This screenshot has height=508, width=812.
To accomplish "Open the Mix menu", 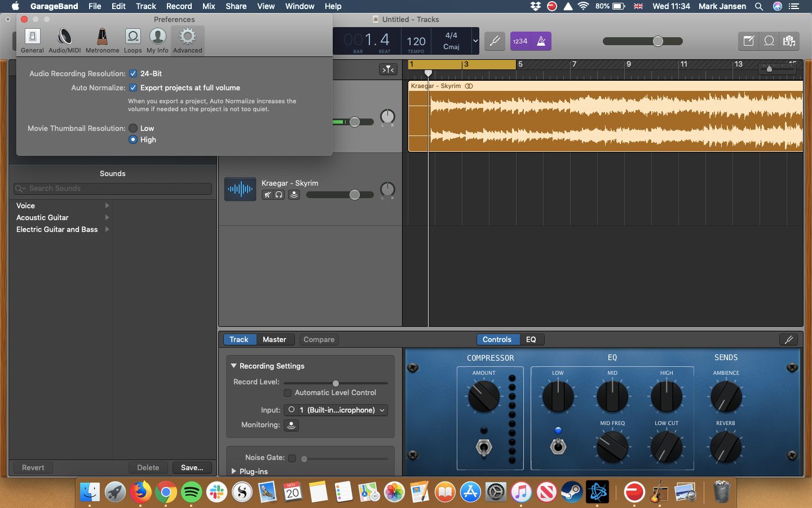I will click(209, 6).
